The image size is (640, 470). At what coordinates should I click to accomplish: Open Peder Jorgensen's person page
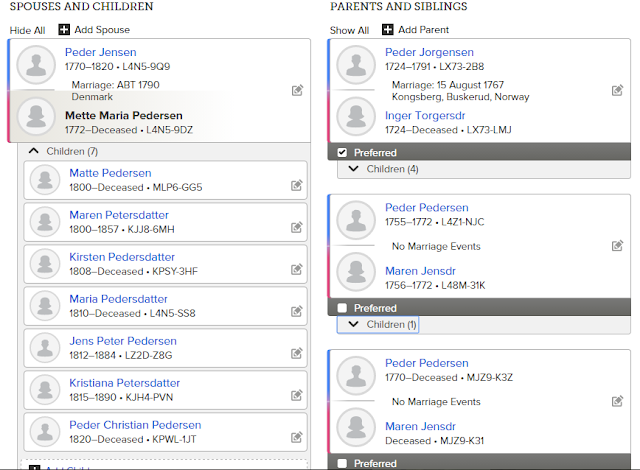click(x=429, y=52)
